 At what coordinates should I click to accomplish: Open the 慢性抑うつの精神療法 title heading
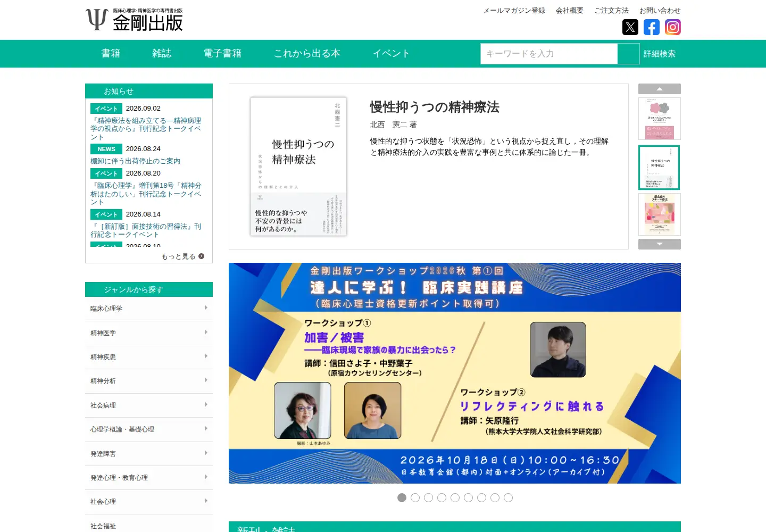point(435,107)
